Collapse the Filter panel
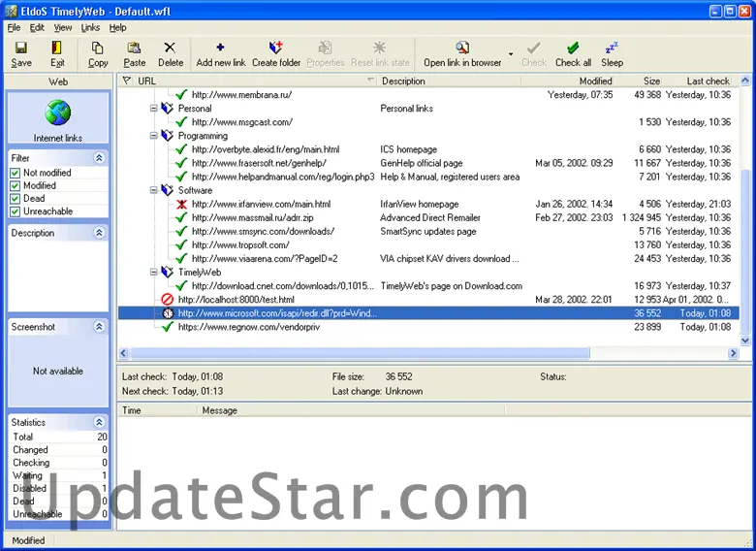This screenshot has height=551, width=756. 99,158
